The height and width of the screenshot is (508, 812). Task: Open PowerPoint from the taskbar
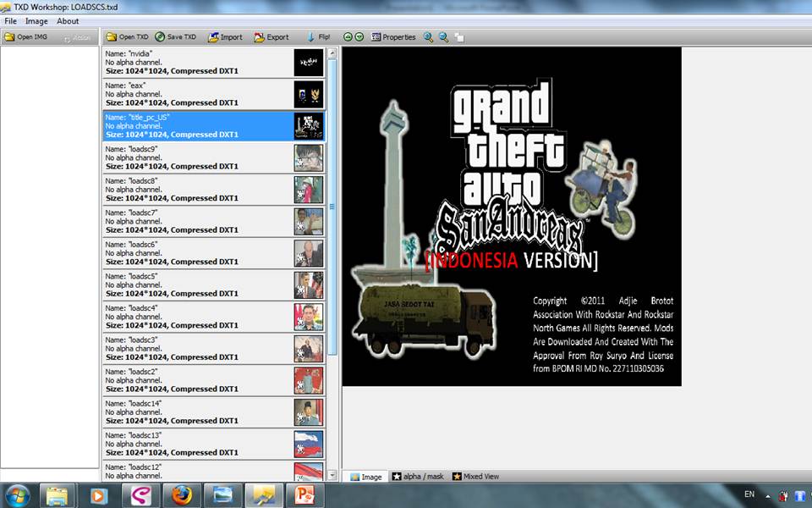[x=304, y=495]
